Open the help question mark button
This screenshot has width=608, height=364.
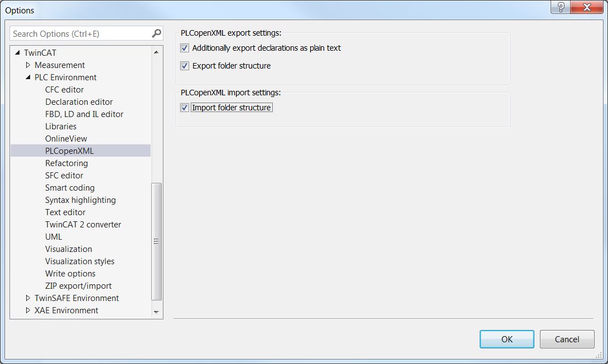[560, 7]
